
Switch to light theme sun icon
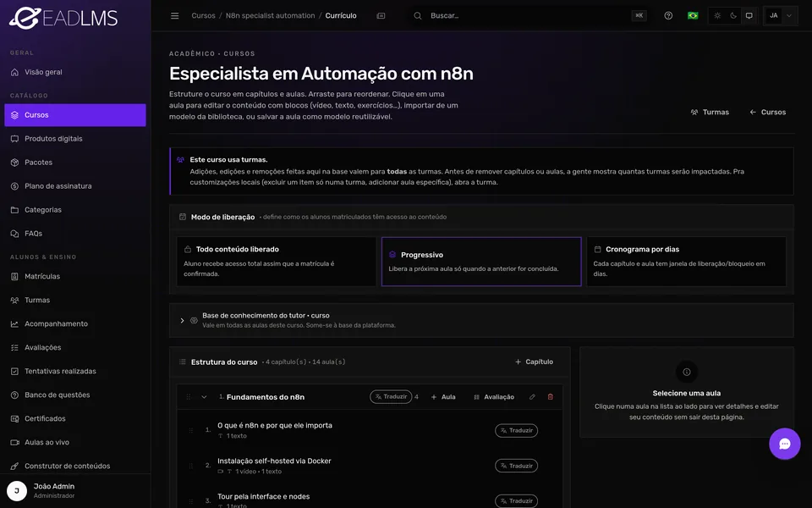pos(717,15)
